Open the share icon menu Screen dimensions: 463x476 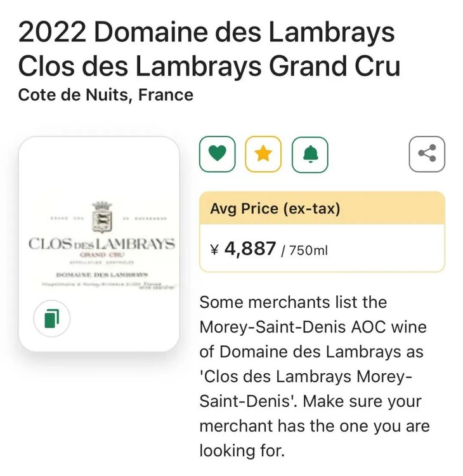coord(427,154)
